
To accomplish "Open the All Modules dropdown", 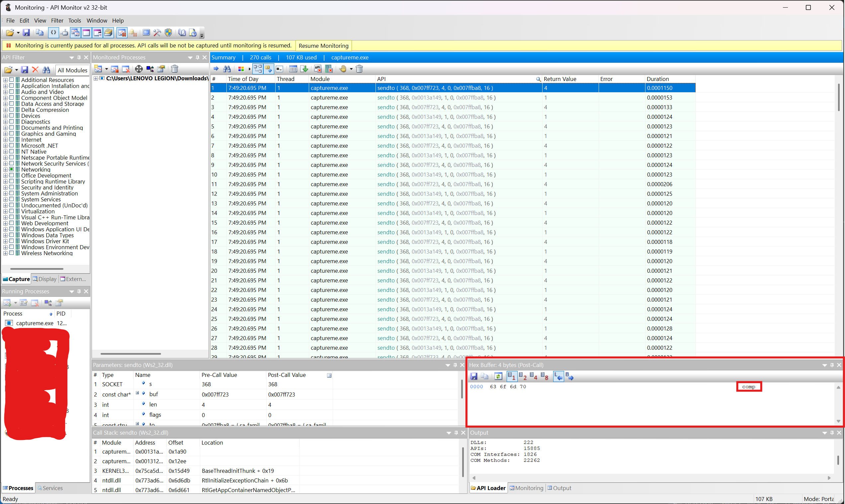I will pos(72,70).
